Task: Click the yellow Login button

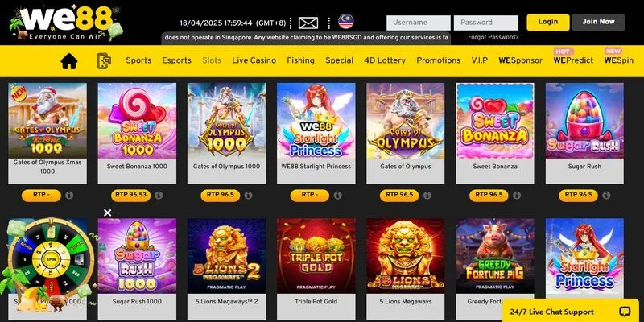Action: coord(548,23)
